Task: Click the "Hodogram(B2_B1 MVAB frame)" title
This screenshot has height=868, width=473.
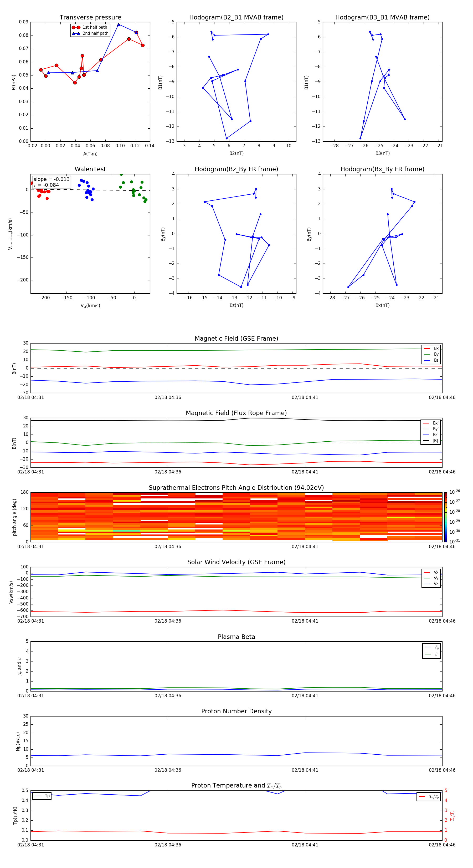Action: [236, 17]
